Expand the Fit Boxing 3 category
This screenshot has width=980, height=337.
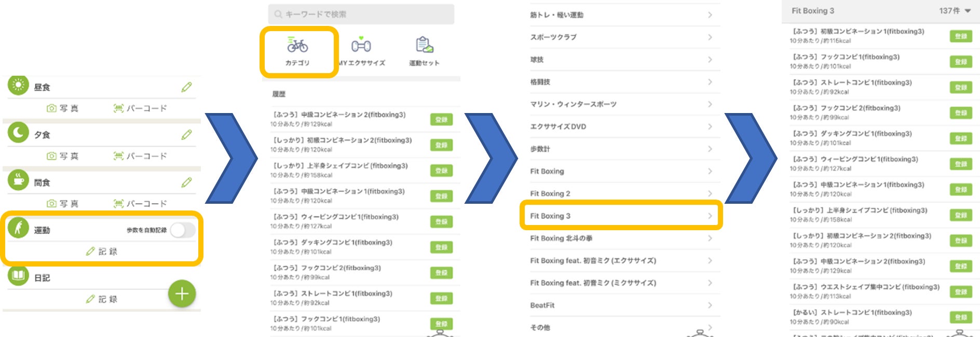[620, 216]
